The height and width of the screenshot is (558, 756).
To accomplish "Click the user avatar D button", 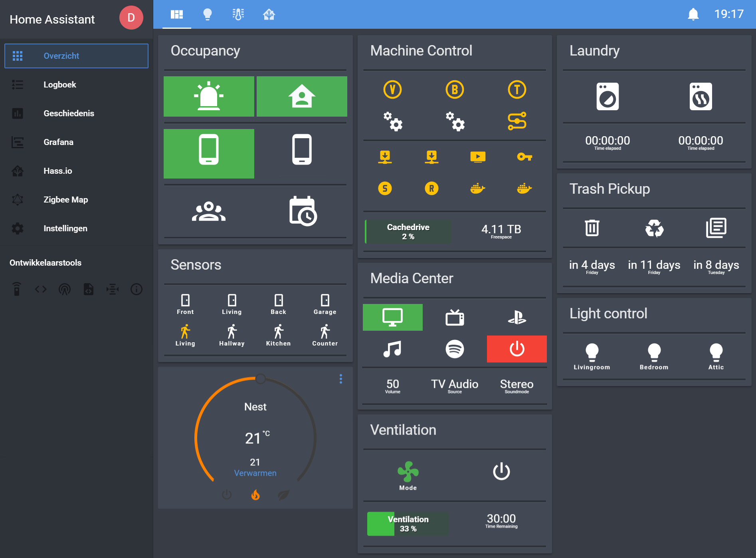I will click(131, 18).
